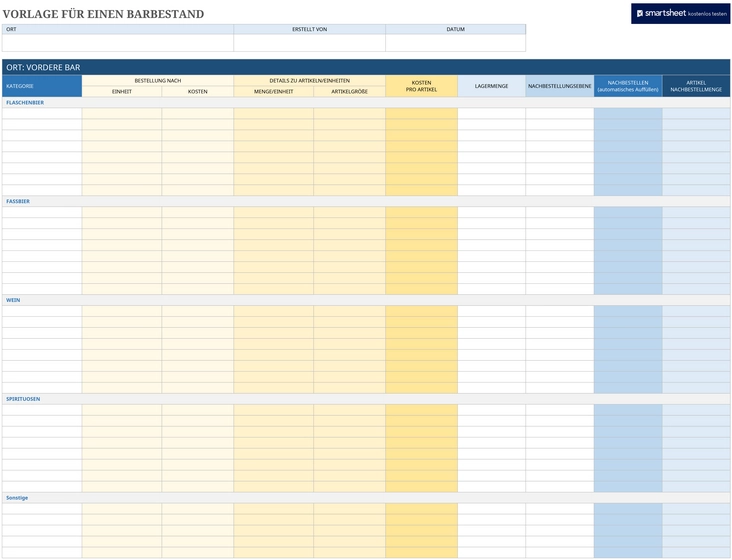The height and width of the screenshot is (560, 732).
Task: Click the smartsheet checkmark logo icon
Action: (x=640, y=14)
